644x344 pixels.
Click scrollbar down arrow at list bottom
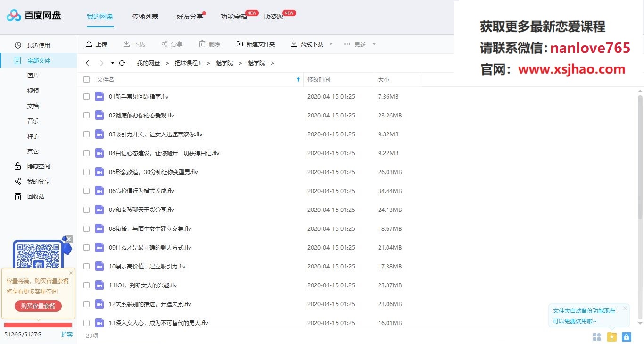(x=640, y=324)
